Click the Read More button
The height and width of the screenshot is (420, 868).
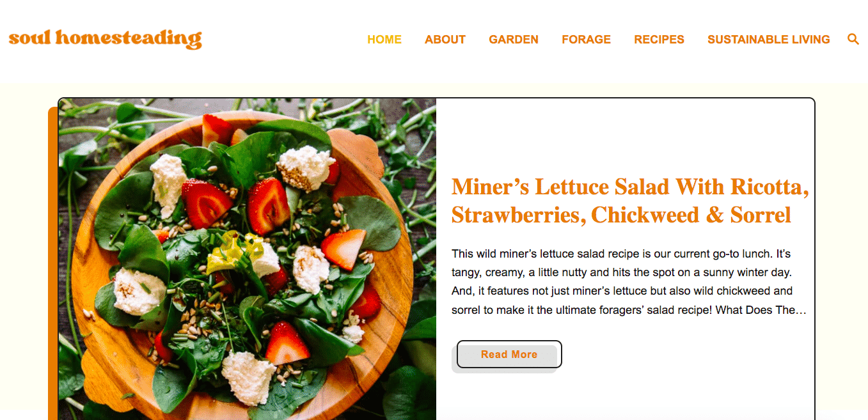tap(509, 354)
